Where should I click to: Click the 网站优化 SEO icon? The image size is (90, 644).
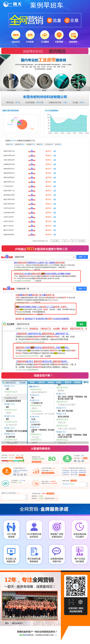16,35
